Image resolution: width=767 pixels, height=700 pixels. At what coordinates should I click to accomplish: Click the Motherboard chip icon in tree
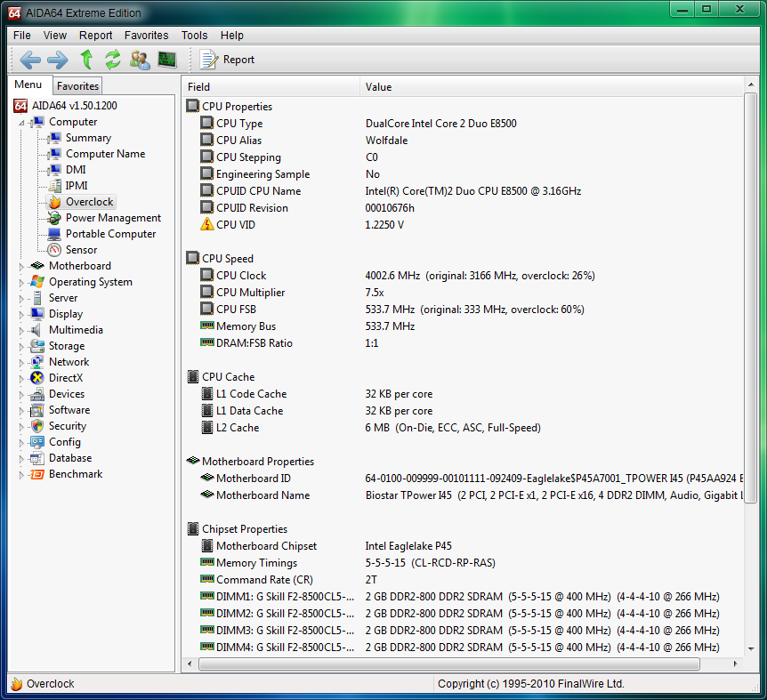click(x=37, y=265)
